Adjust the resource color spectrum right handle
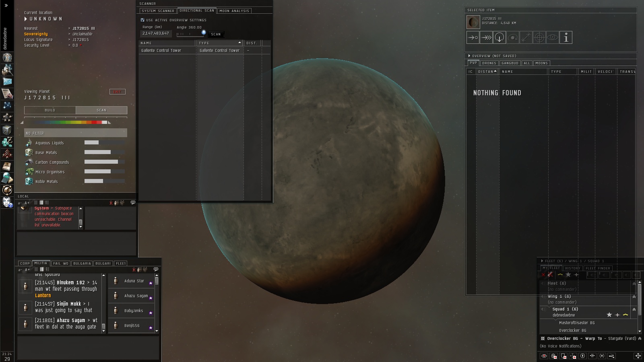Image resolution: width=644 pixels, height=362 pixels. click(109, 122)
